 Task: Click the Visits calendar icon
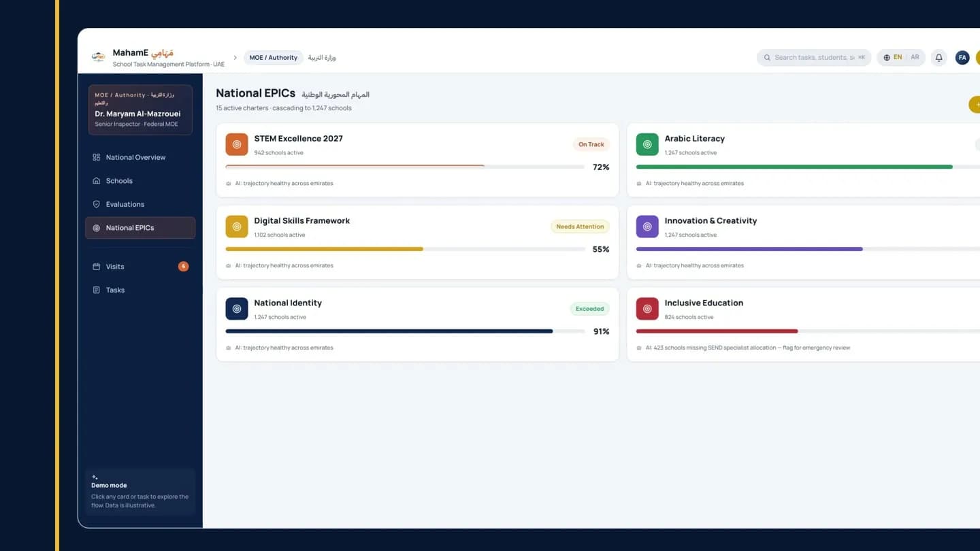[x=96, y=267]
